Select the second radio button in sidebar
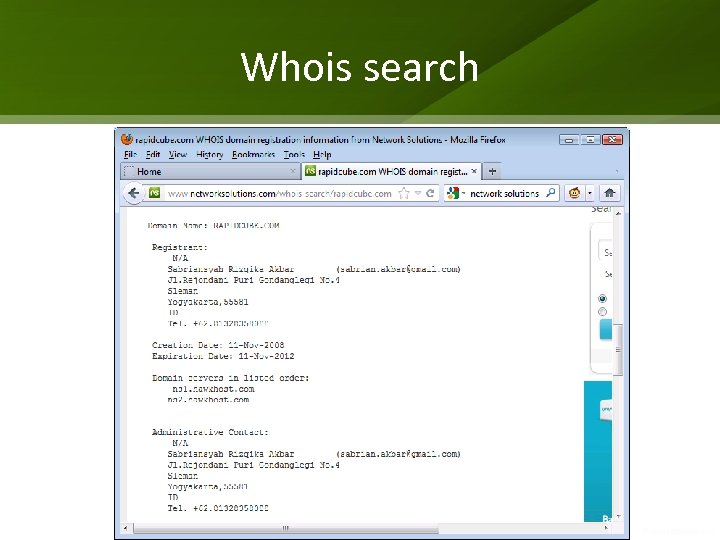The width and height of the screenshot is (720, 540). pos(602,312)
